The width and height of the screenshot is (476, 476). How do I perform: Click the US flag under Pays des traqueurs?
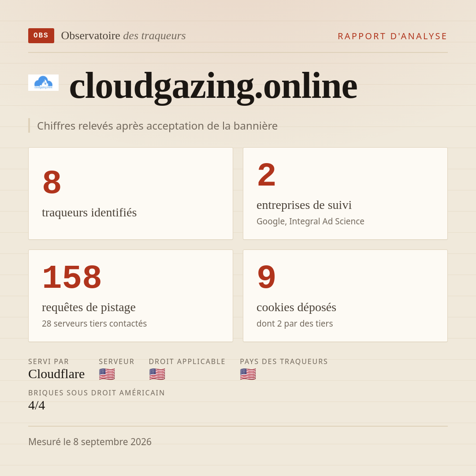tap(248, 374)
